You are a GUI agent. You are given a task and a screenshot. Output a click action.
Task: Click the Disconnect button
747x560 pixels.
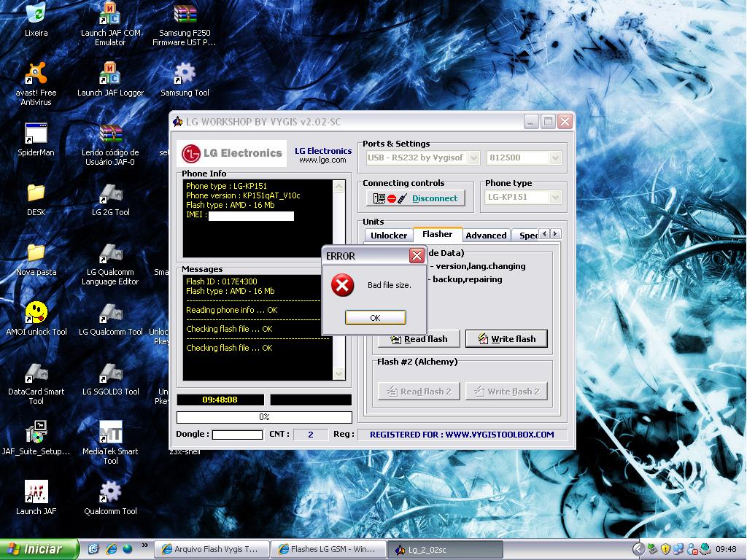point(415,198)
